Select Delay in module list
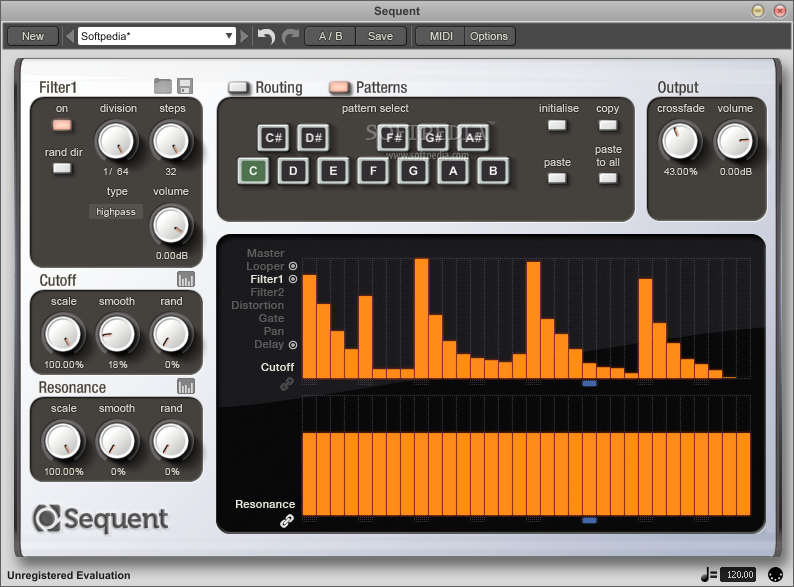 click(269, 344)
